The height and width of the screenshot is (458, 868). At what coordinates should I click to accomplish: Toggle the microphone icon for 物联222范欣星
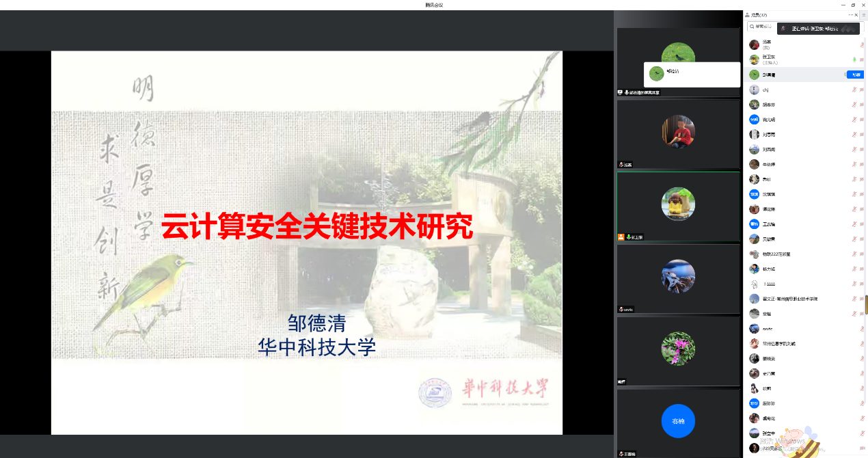tap(854, 254)
